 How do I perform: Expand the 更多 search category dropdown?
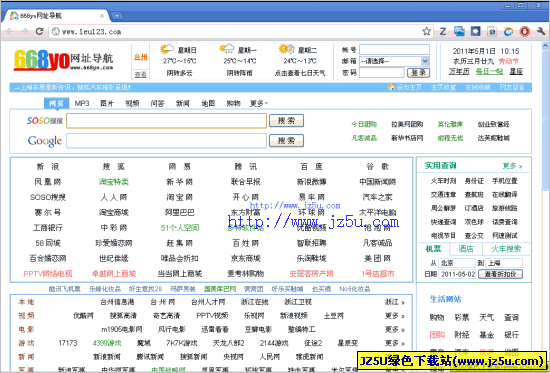259,104
